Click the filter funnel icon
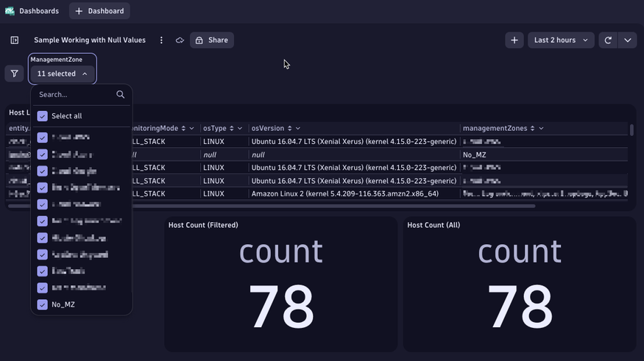The height and width of the screenshot is (361, 644). [x=14, y=74]
